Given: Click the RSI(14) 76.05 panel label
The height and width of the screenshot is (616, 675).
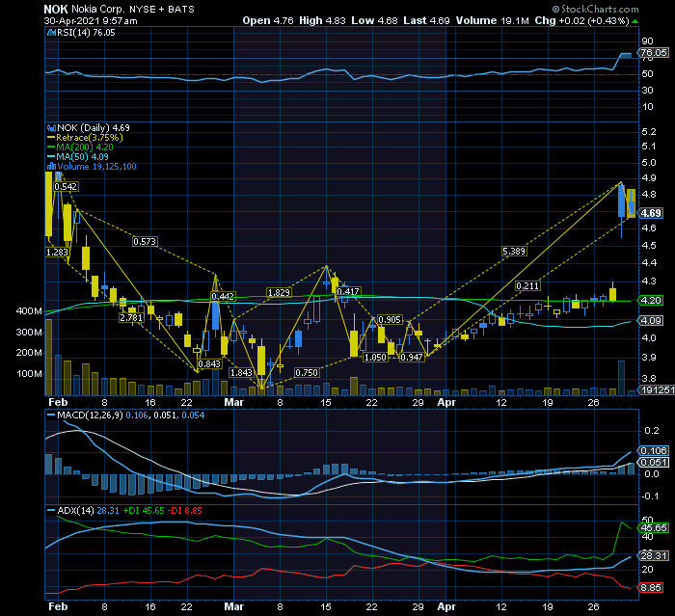Looking at the screenshot, I should (86, 32).
